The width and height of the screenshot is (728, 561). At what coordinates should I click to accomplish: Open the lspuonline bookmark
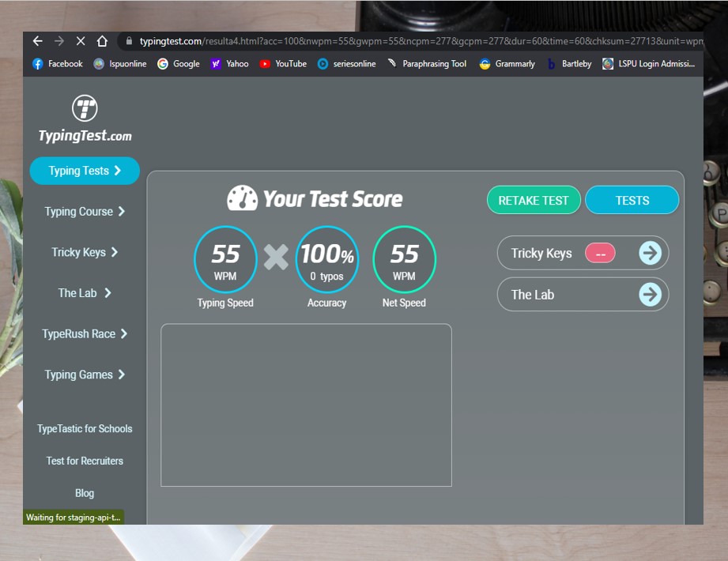coord(120,63)
